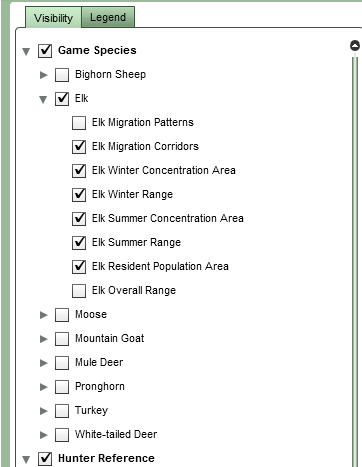
Task: Expand the Mule Deer group
Action: tap(43, 363)
